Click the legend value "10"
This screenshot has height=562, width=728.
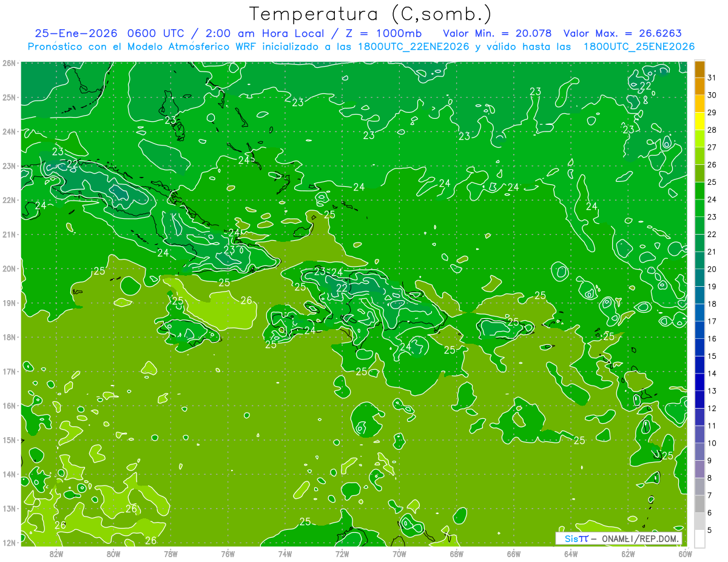click(x=712, y=443)
